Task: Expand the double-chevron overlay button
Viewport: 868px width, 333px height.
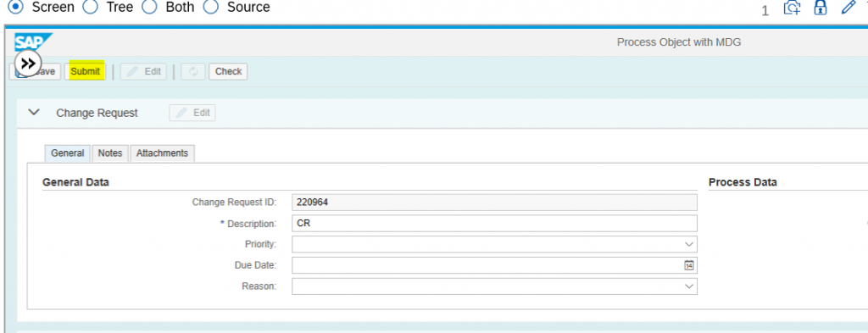Action: click(x=28, y=63)
